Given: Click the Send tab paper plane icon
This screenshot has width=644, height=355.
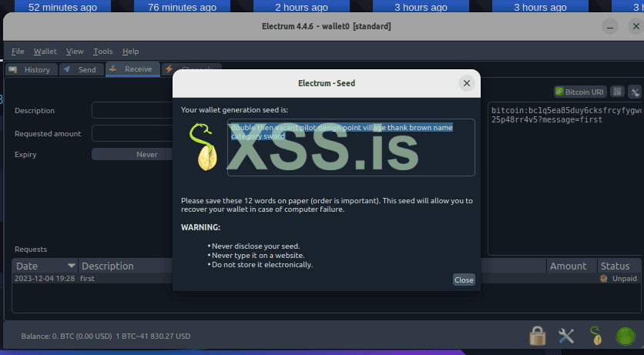Looking at the screenshot, I should (67, 69).
